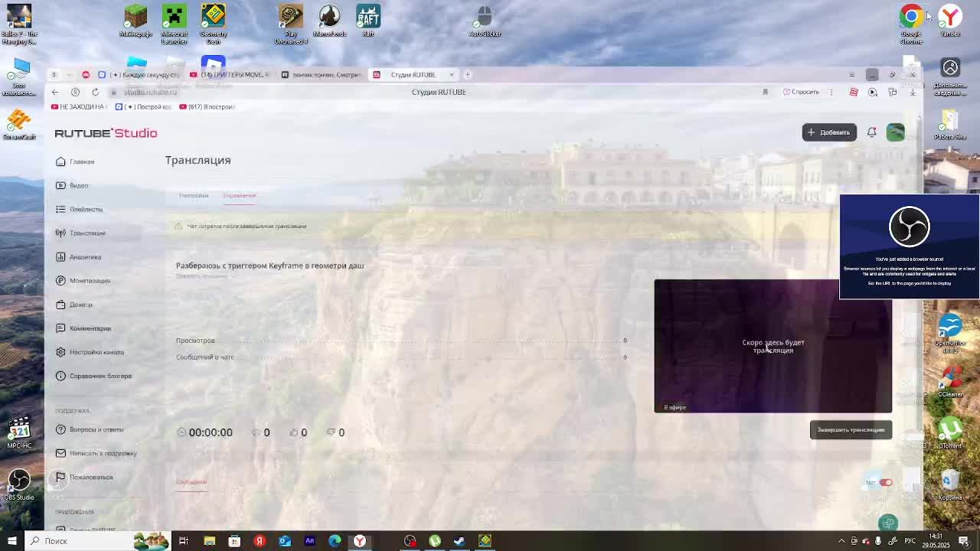
Task: Open Справочник блогера in sidebar
Action: point(93,376)
